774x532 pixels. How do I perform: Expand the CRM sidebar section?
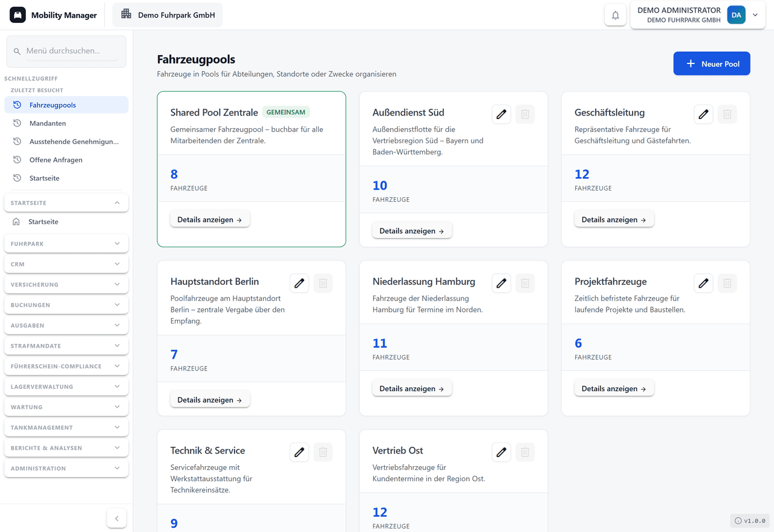pos(67,264)
